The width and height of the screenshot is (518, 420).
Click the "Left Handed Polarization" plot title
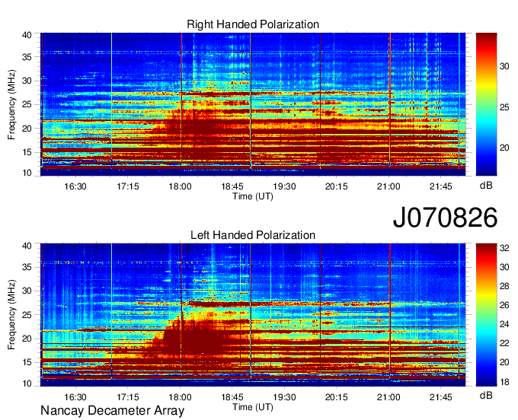click(253, 235)
